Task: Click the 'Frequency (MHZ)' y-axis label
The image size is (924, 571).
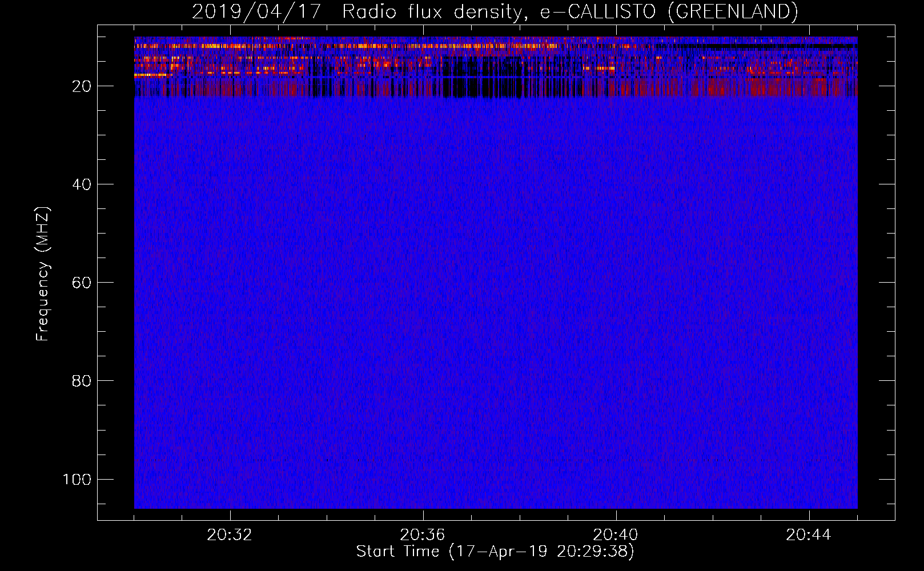Action: click(x=43, y=274)
